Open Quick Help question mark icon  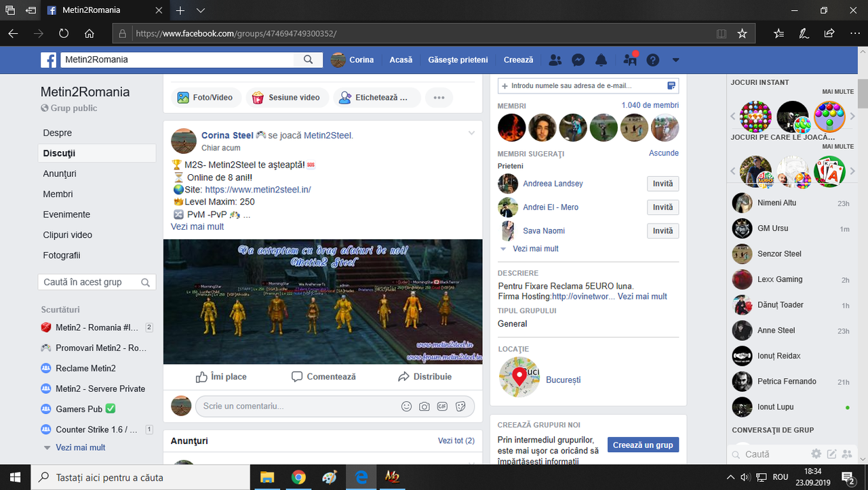point(653,60)
